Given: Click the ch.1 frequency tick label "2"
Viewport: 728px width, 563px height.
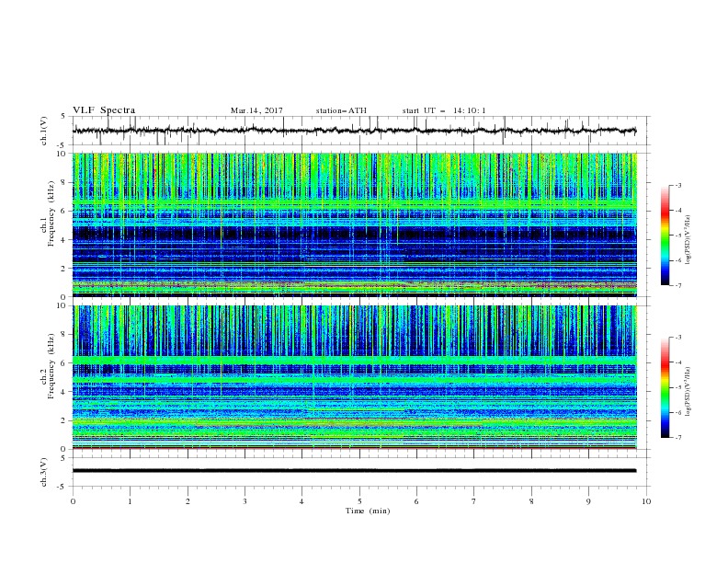Looking at the screenshot, I should point(63,268).
